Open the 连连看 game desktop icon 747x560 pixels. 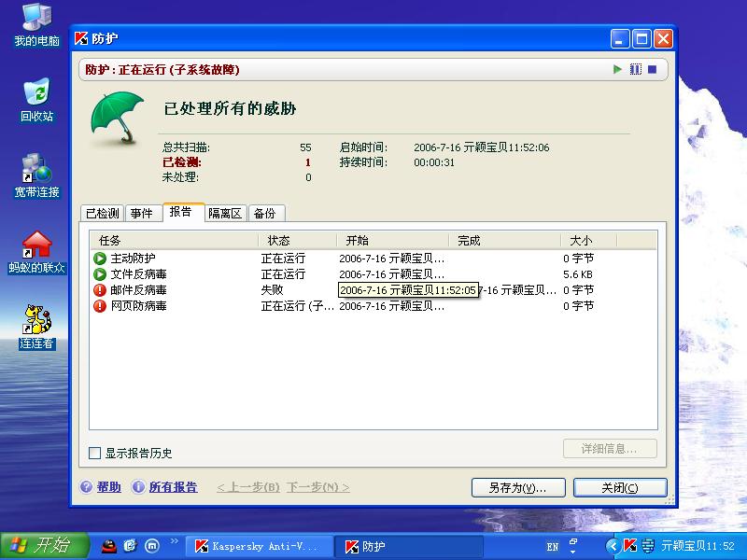(x=36, y=328)
